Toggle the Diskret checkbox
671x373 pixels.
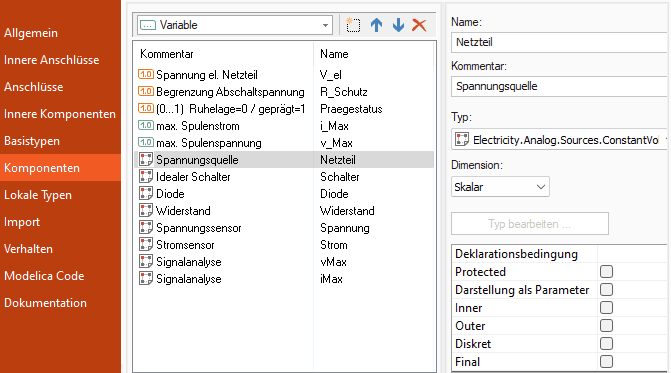point(606,343)
